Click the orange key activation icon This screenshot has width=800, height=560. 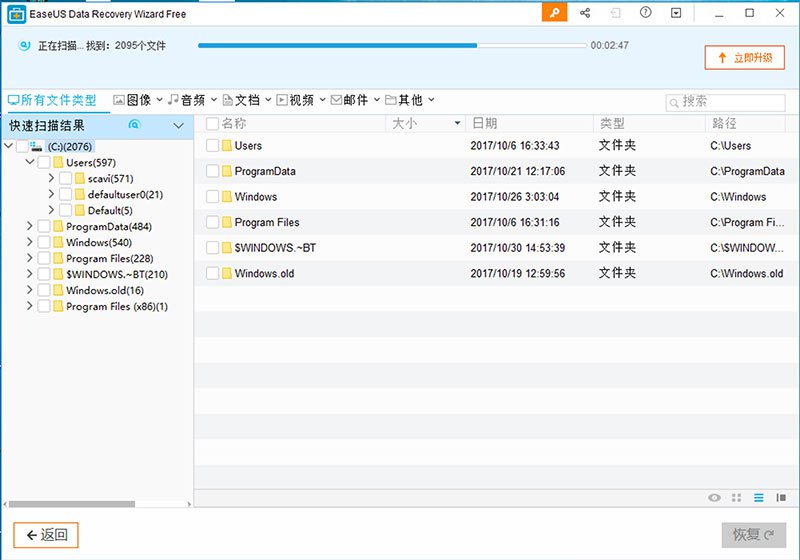click(554, 13)
